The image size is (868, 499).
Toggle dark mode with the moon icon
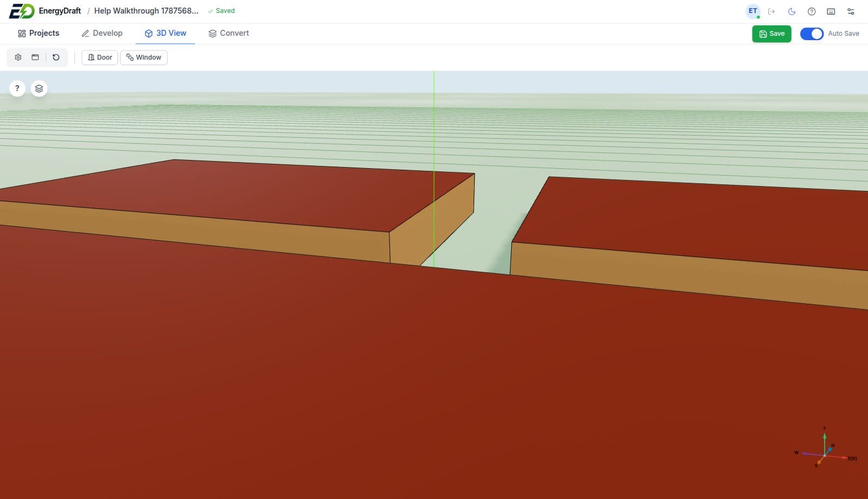point(792,11)
